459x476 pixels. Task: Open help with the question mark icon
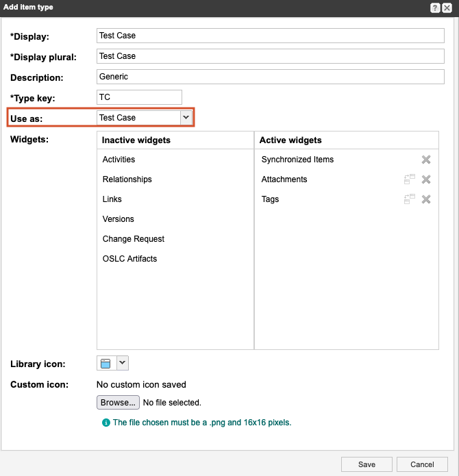(435, 8)
